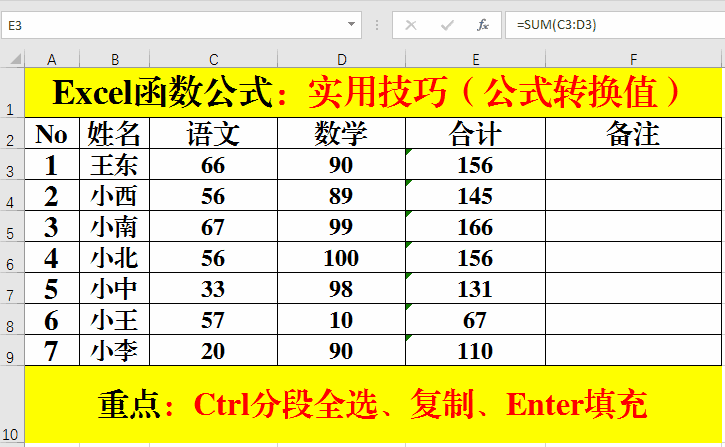Image resolution: width=725 pixels, height=447 pixels.
Task: Select row 2 header
Action: coord(12,133)
